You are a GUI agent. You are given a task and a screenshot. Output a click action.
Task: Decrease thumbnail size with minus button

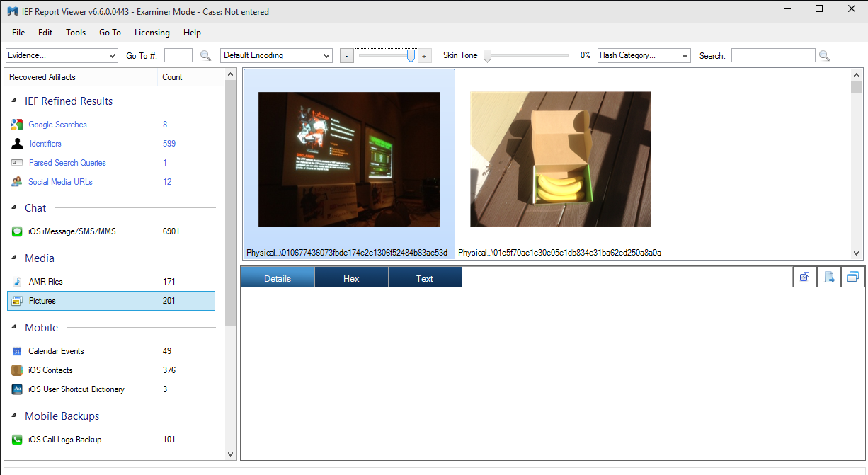(x=347, y=55)
